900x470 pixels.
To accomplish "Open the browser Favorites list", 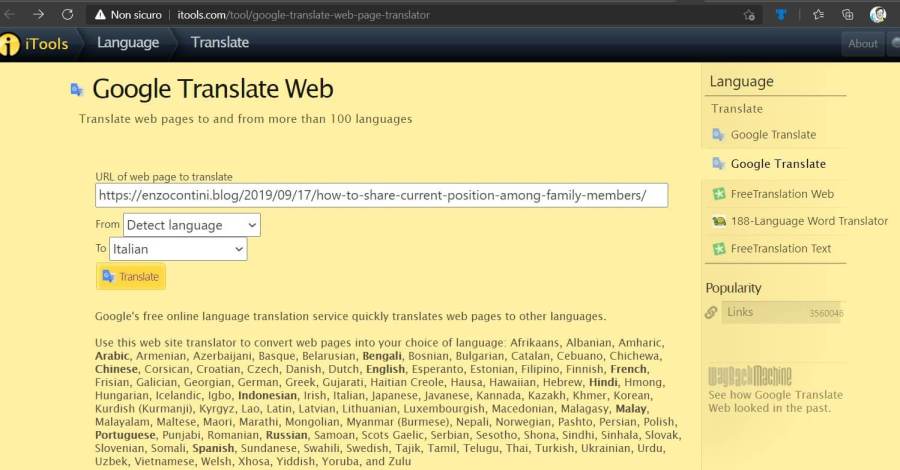I will click(818, 15).
